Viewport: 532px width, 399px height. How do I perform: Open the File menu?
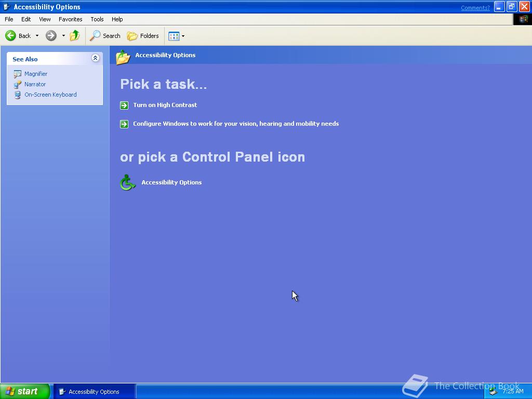pyautogui.click(x=9, y=19)
